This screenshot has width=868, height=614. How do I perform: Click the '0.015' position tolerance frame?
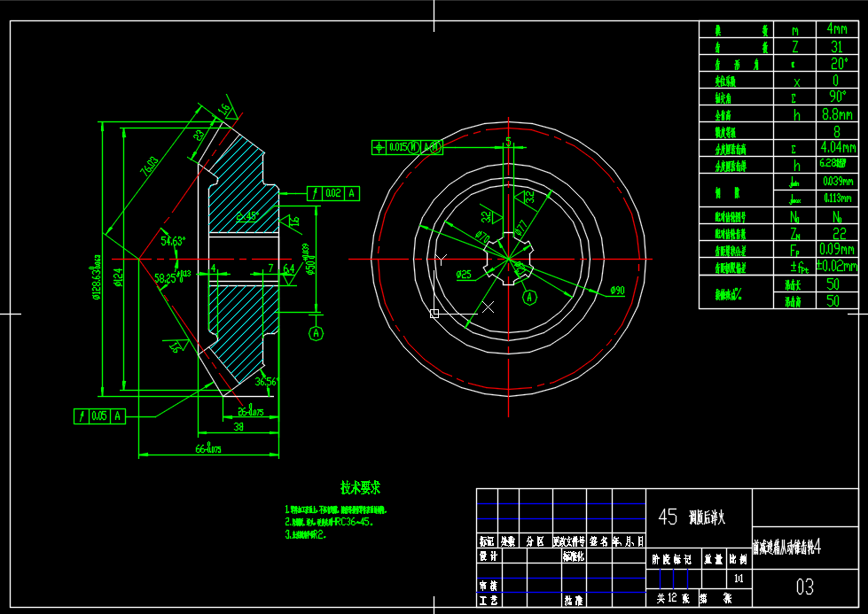407,147
